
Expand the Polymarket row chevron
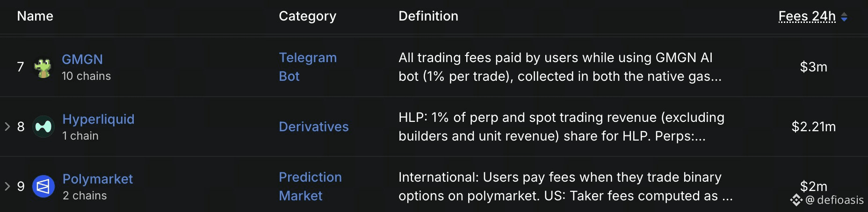pos(7,186)
